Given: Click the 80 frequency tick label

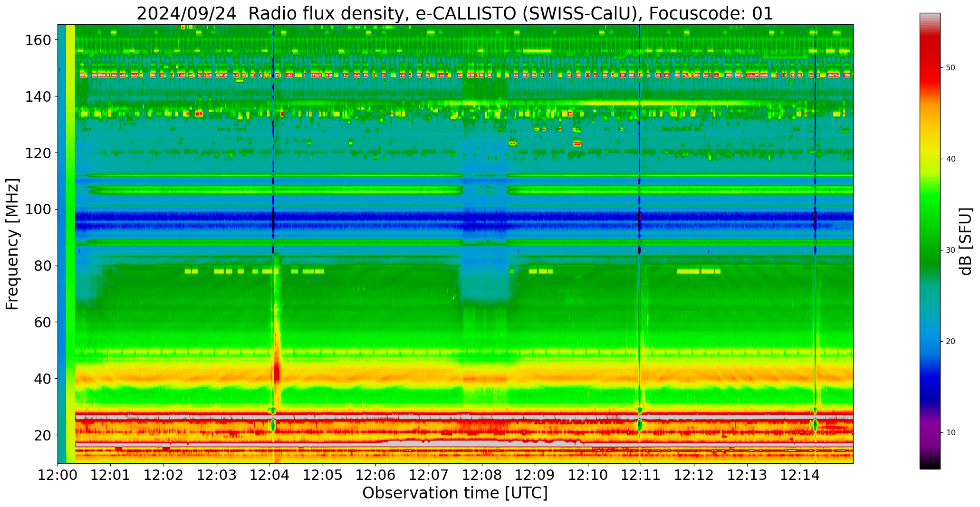Looking at the screenshot, I should tap(42, 266).
